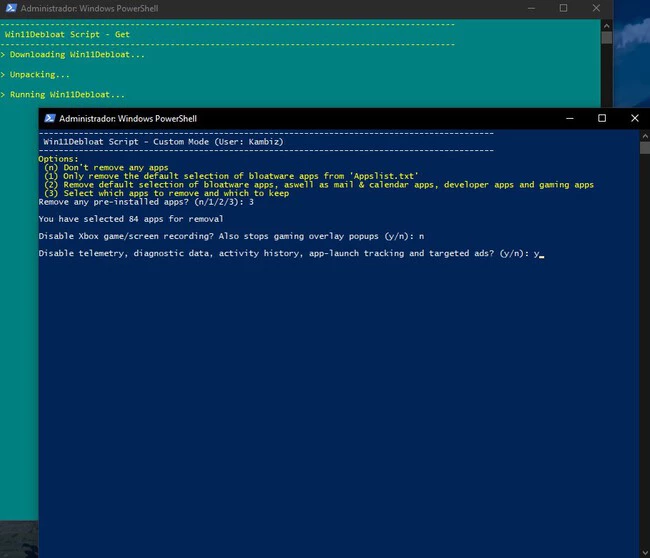Viewport: 650px width, 558px height.
Task: Click the 'Downloading Win11Debloat...' output line
Action: point(76,54)
